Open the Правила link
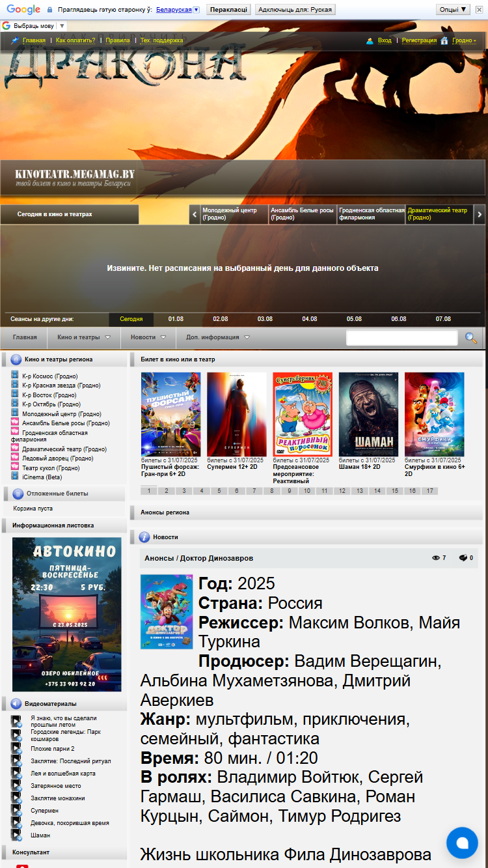Screen dimensions: 488x868 118,40
